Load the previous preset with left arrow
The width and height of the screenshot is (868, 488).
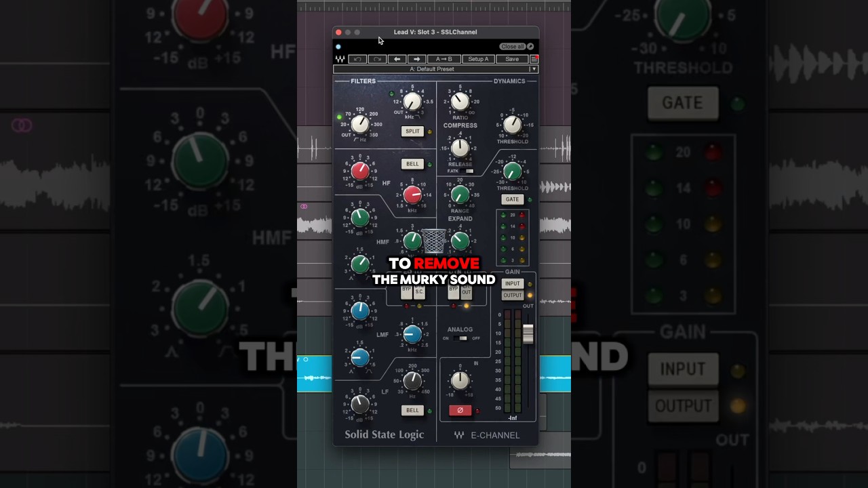[397, 59]
